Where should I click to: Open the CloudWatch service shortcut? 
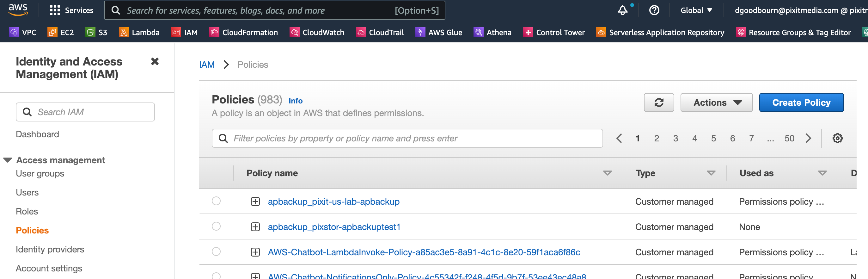pyautogui.click(x=317, y=32)
